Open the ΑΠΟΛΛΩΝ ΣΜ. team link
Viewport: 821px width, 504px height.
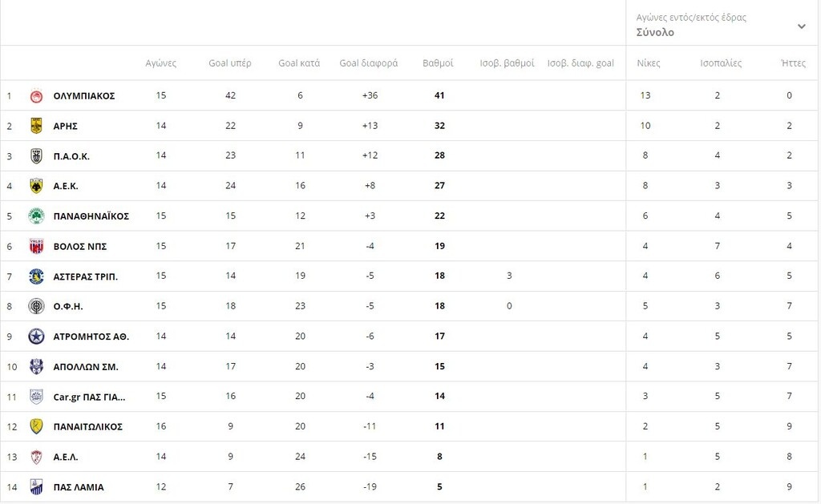(86, 367)
